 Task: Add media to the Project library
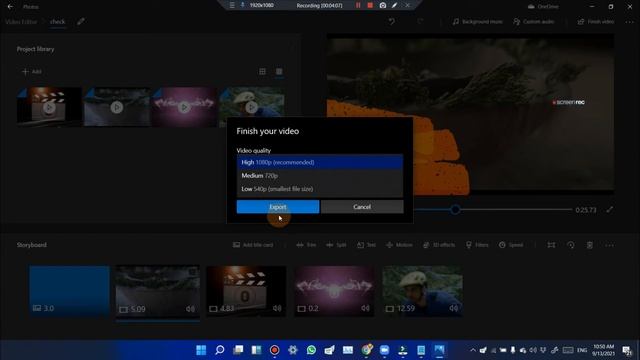[x=32, y=71]
